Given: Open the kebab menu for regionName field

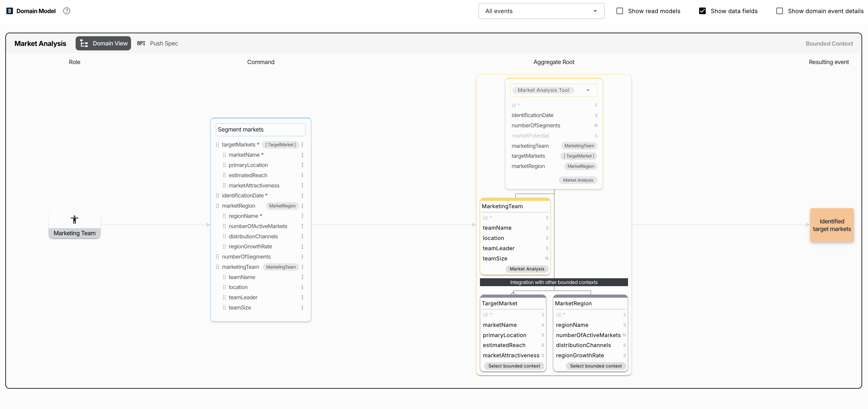Looking at the screenshot, I should [302, 216].
